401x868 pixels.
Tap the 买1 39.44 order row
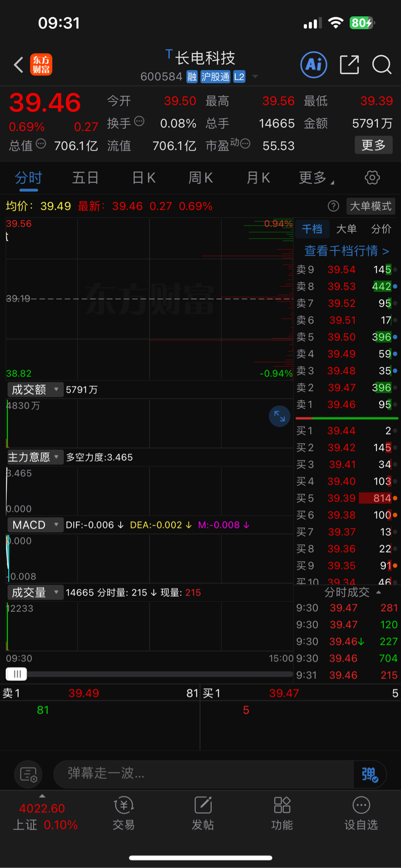347,431
